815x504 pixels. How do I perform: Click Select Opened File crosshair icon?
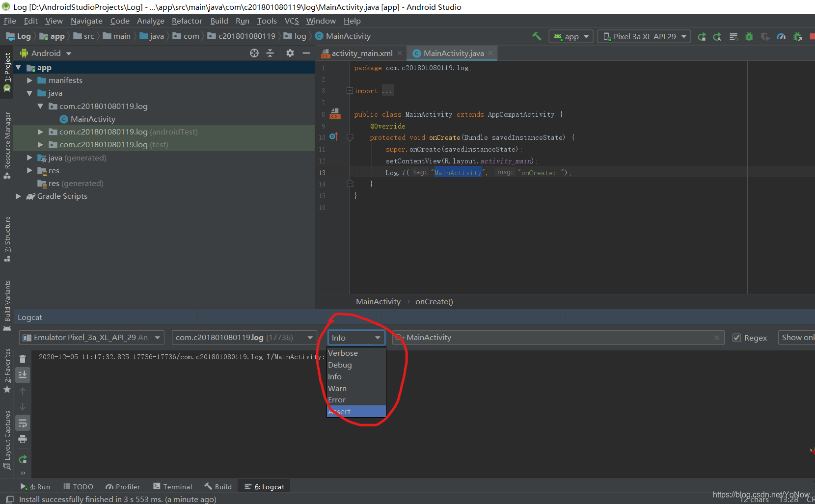coord(254,53)
